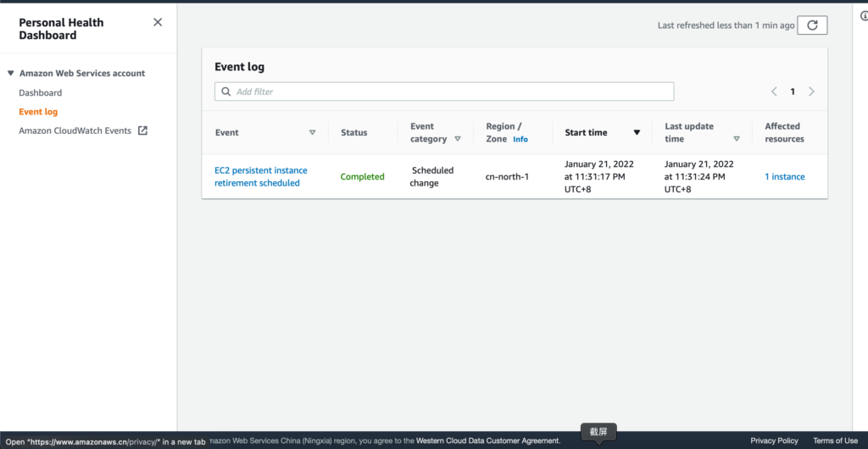Collapse the Amazon Web Services account section
This screenshot has height=449, width=868.
click(x=10, y=74)
